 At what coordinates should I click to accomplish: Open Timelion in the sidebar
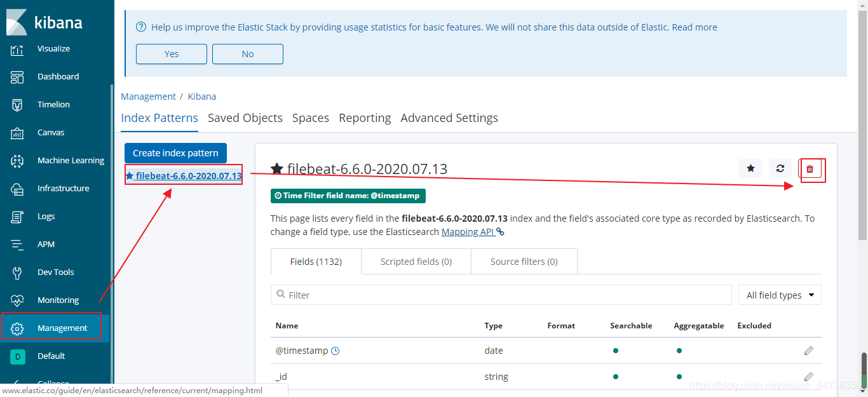(x=53, y=105)
